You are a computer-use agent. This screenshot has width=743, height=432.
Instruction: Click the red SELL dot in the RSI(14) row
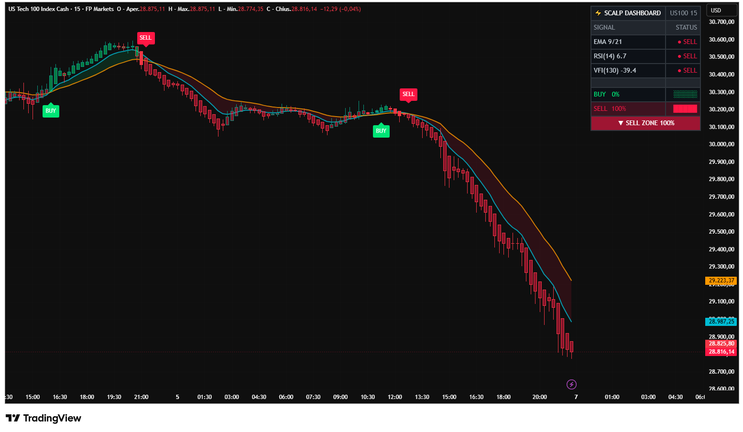click(679, 56)
